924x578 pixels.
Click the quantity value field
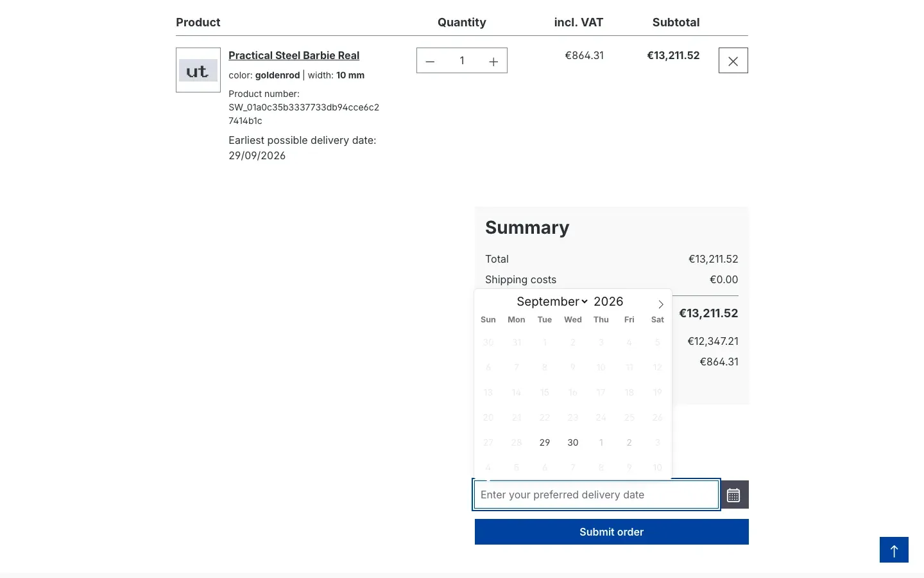point(462,61)
